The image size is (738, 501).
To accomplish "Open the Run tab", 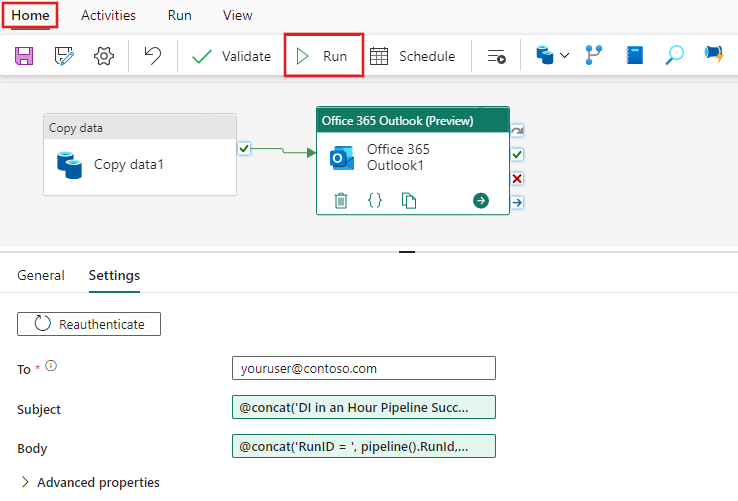I will coord(179,15).
